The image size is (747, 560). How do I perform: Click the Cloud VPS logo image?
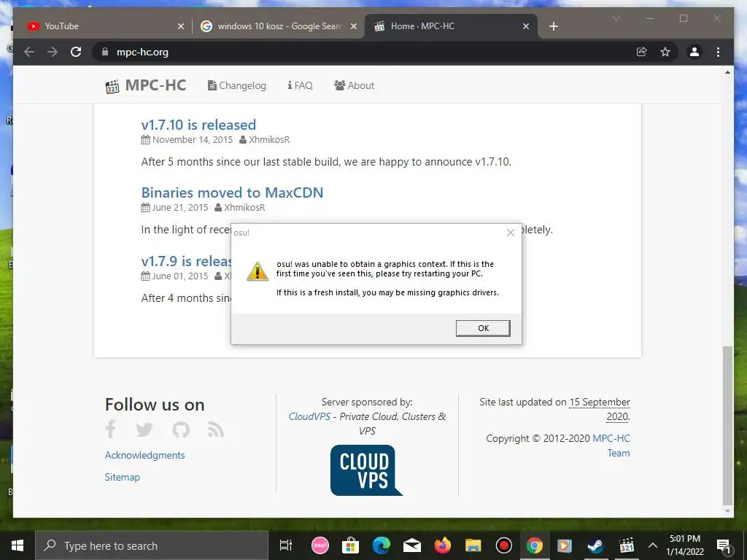[x=366, y=470]
